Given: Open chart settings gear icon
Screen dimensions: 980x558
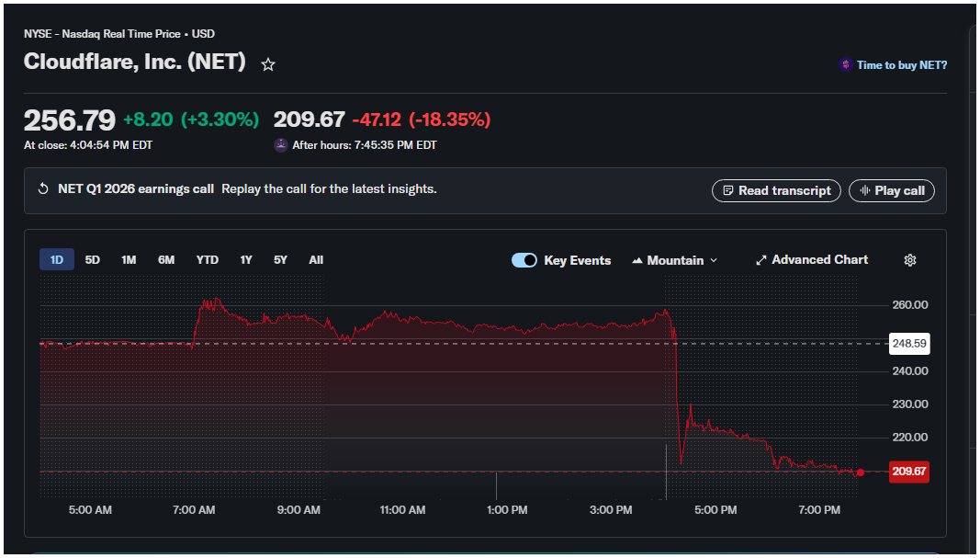Looking at the screenshot, I should pyautogui.click(x=910, y=260).
